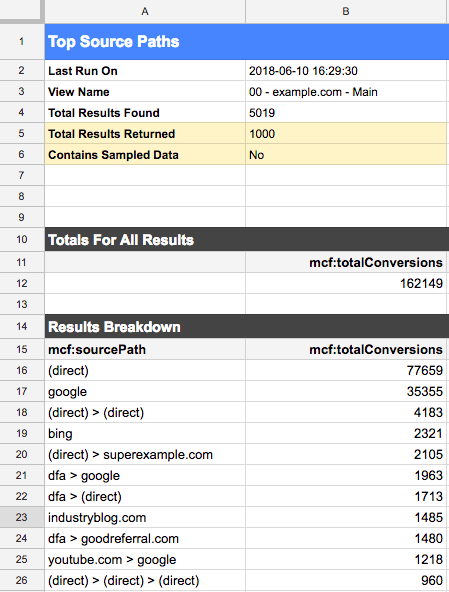Select the youtube.com > google conversions 1218
449x592 pixels.
[346, 560]
